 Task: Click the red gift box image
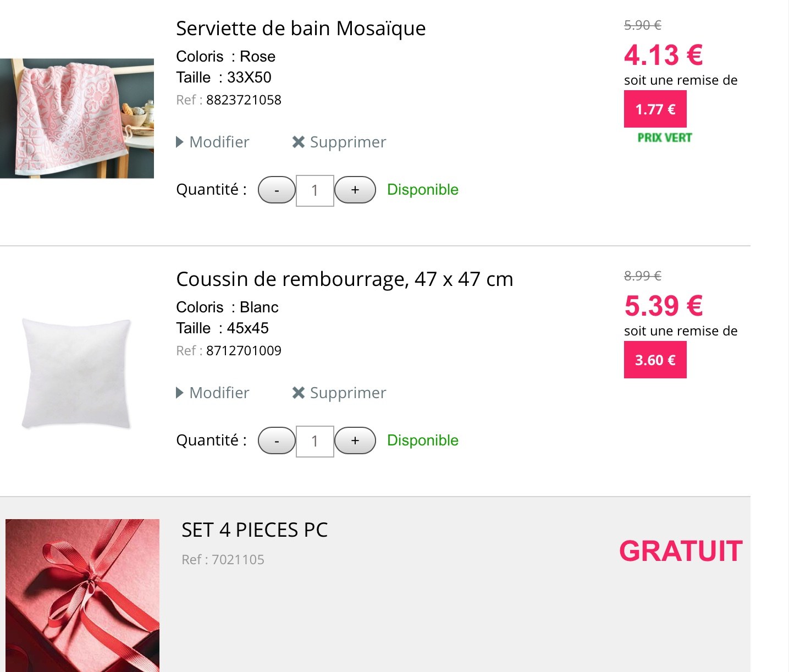pos(82,595)
